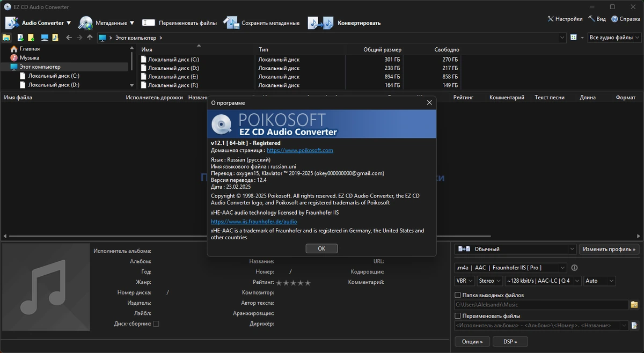This screenshot has width=644, height=353.
Task: Browse output folder with the folder icon
Action: (x=634, y=305)
